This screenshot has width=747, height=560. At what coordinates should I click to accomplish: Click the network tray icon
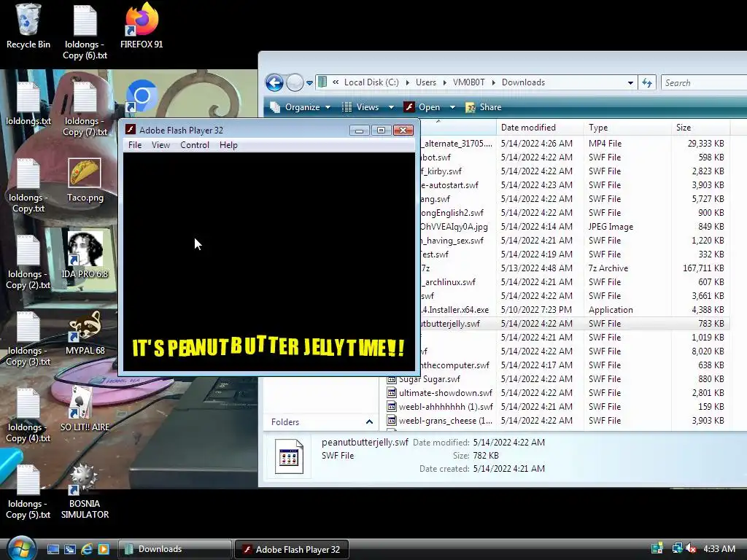[x=676, y=548]
